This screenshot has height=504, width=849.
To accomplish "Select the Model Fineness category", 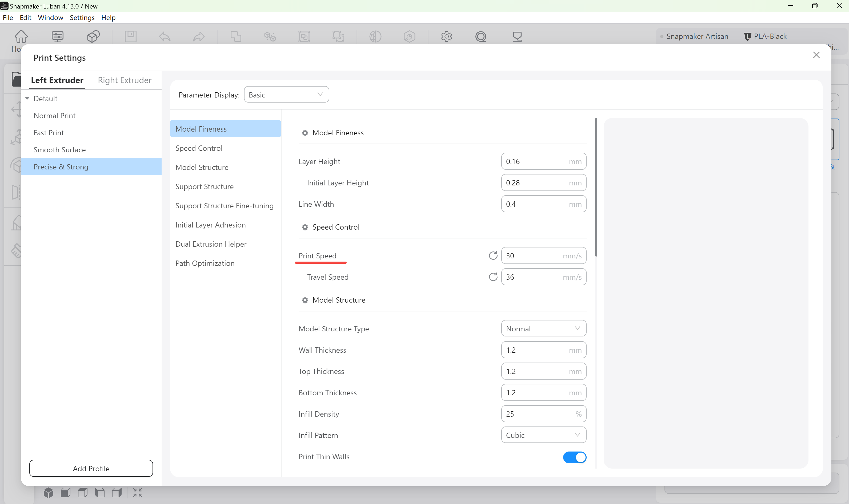I will point(225,129).
